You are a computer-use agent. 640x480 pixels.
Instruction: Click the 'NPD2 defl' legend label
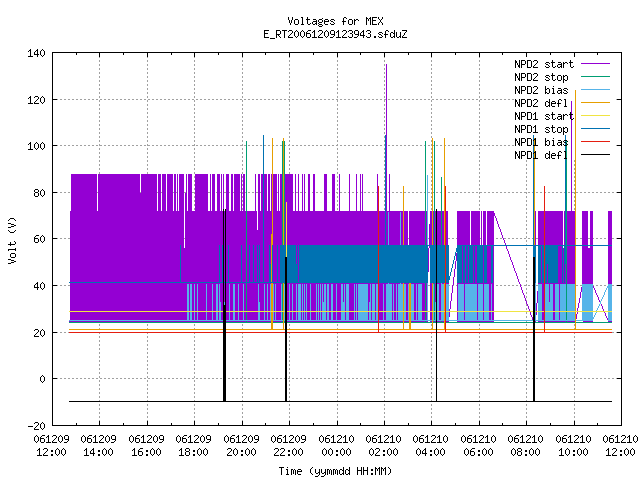[x=541, y=103]
